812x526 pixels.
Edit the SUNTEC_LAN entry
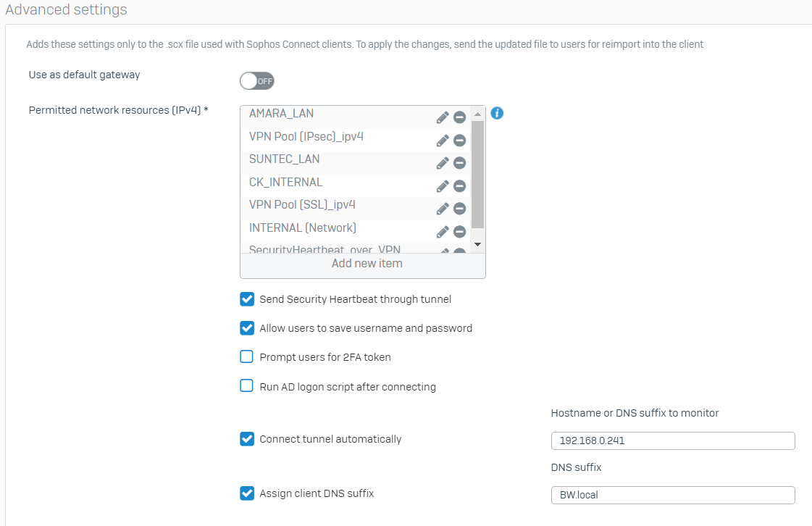(443, 164)
